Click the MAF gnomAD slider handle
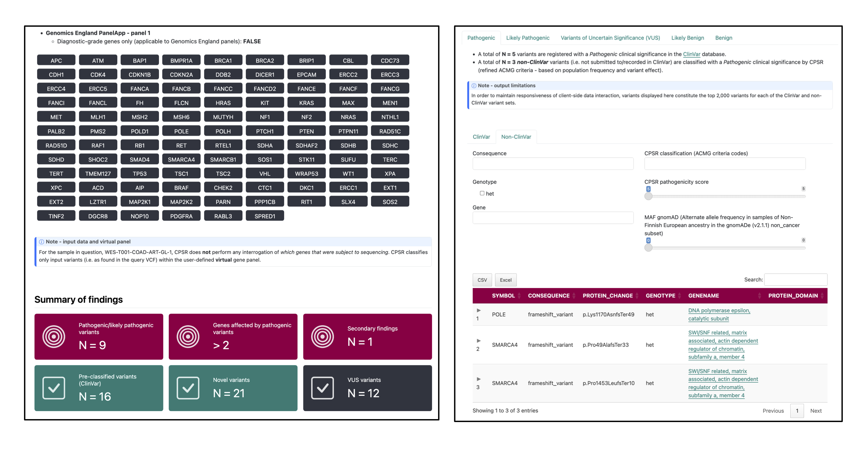Image resolution: width=868 pixels, height=453 pixels. [648, 247]
